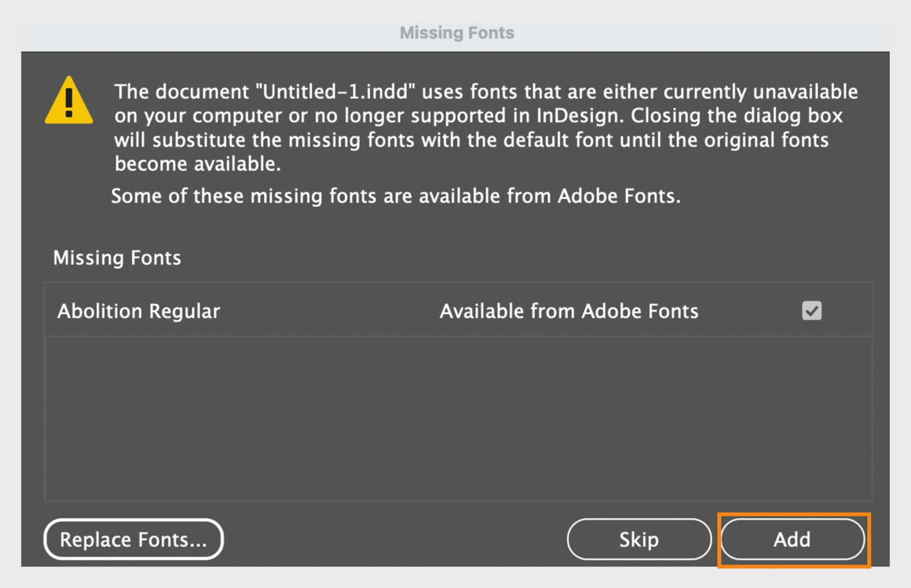This screenshot has width=911, height=588.
Task: Click the rounded Skip button outline
Action: click(x=639, y=540)
